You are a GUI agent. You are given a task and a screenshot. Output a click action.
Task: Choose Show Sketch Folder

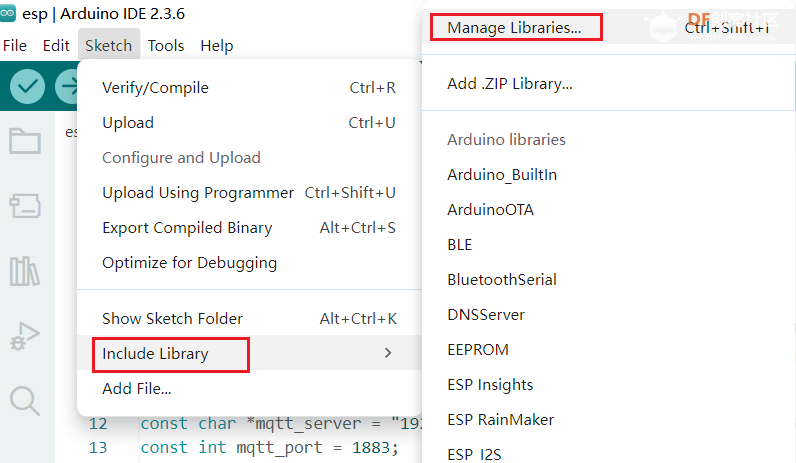click(x=249, y=319)
